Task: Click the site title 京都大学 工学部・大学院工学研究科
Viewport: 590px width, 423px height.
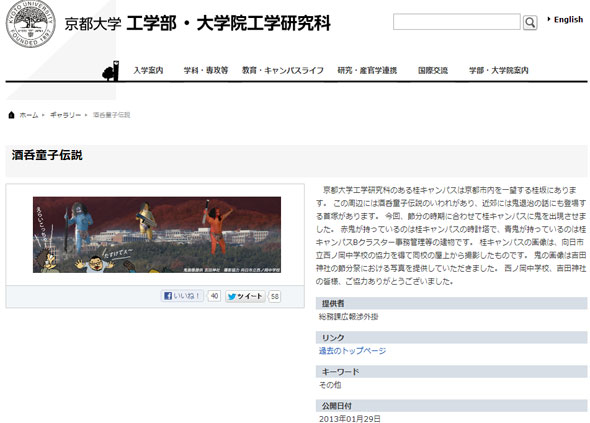Action: [x=198, y=23]
